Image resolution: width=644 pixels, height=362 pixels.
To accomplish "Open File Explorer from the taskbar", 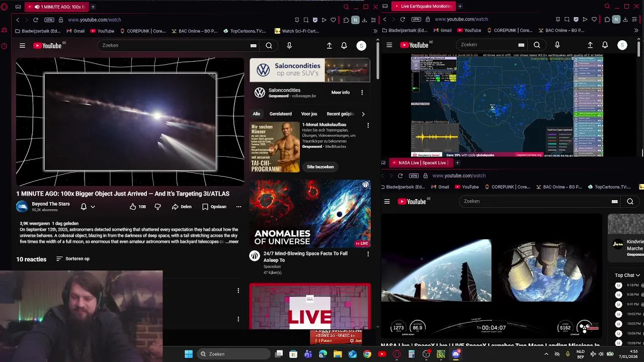I will [x=338, y=354].
